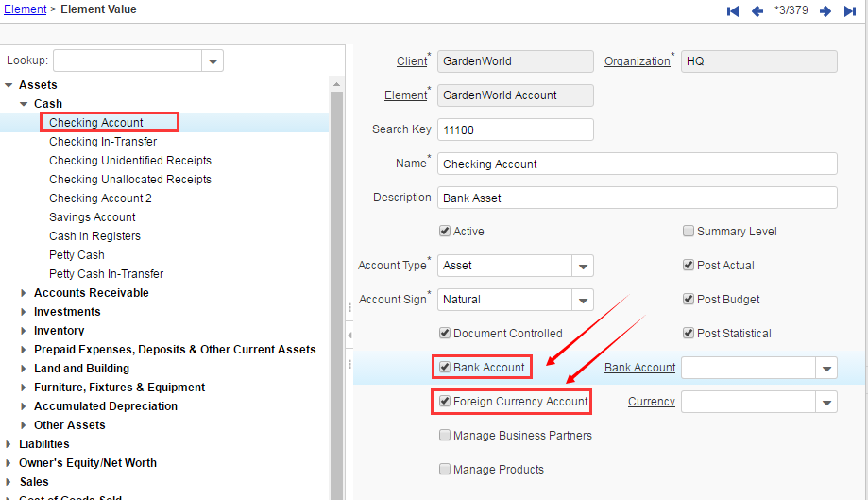Go to the previous record
Image resolution: width=868 pixels, height=500 pixels.
(757, 11)
